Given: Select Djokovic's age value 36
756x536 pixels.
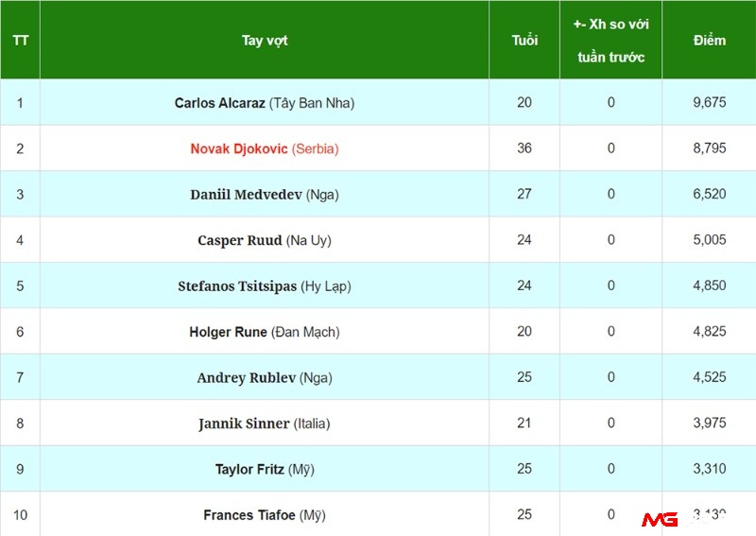Looking at the screenshot, I should 524,148.
